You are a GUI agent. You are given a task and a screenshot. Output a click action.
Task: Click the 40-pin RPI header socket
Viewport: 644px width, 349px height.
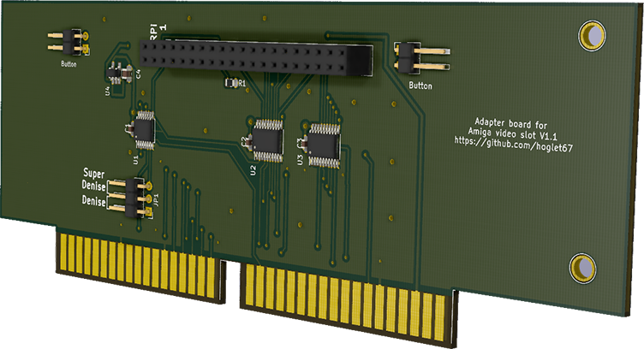[255, 57]
